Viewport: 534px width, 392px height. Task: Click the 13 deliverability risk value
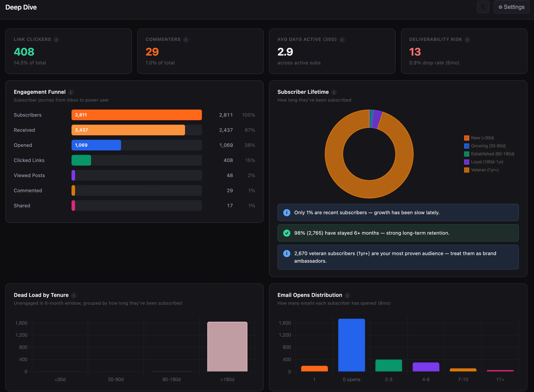click(x=415, y=52)
